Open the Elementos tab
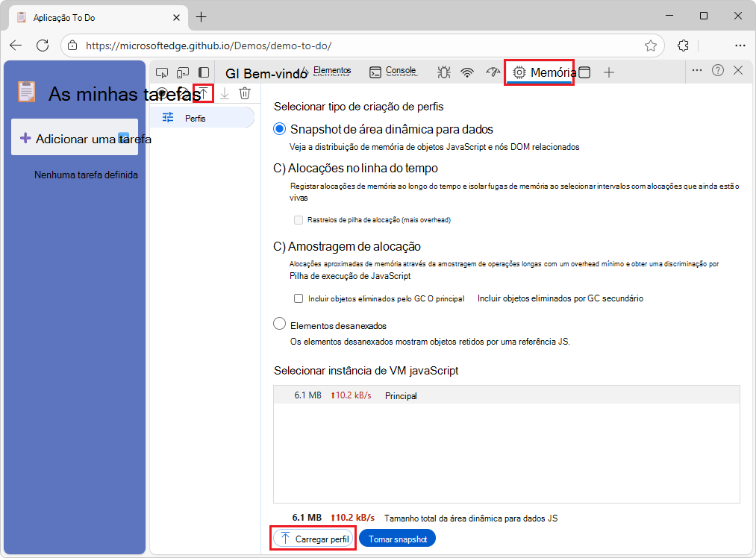Screen dimensions: 756x558 tap(331, 70)
